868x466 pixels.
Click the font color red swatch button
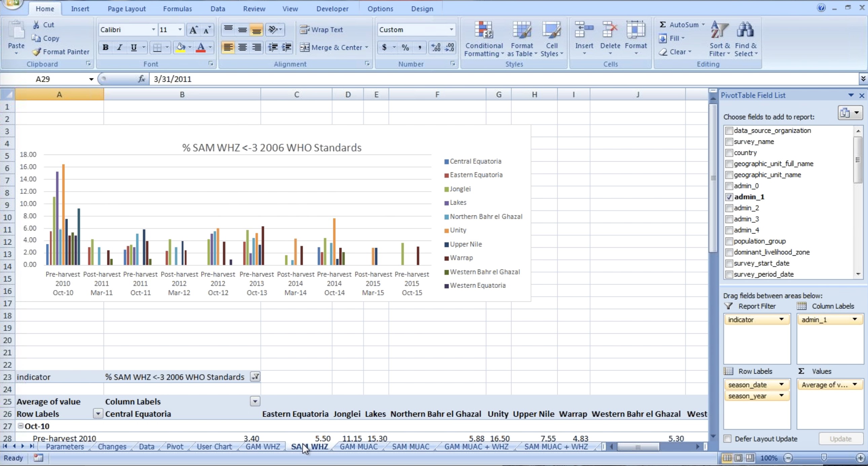[201, 47]
